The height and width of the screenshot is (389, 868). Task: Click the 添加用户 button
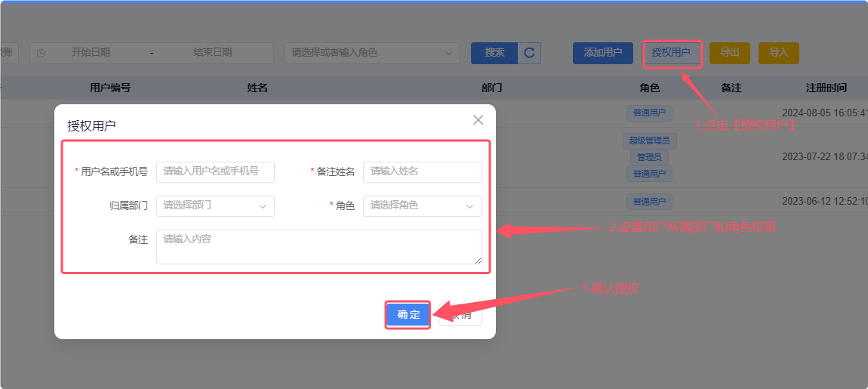pos(603,53)
